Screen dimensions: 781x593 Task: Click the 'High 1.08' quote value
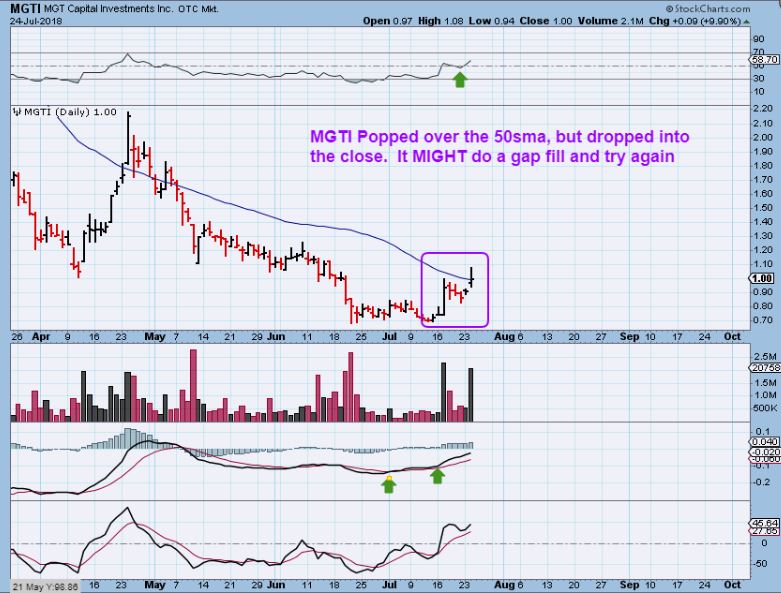click(x=440, y=21)
